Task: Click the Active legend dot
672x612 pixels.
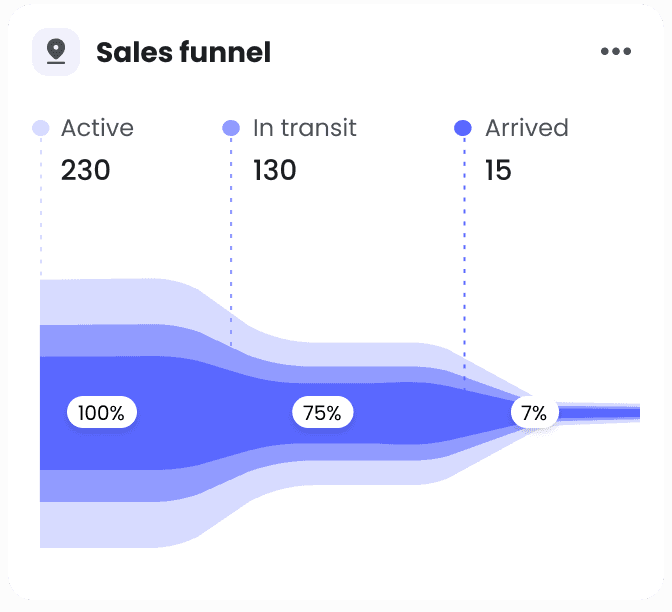Action: coord(41,128)
